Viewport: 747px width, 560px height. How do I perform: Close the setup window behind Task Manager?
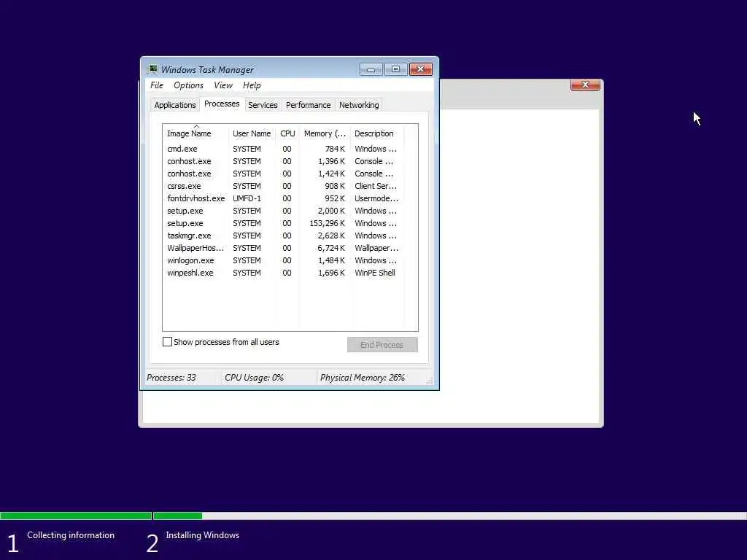[x=585, y=85]
